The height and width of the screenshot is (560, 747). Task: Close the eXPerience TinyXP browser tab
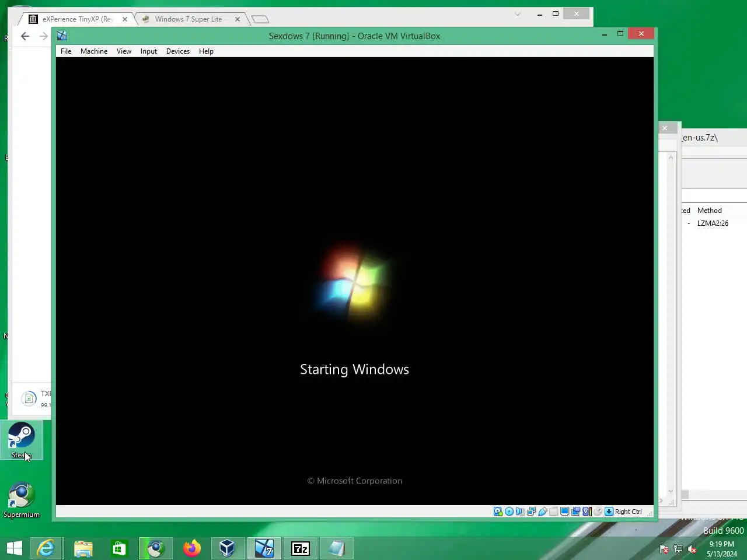coord(124,19)
